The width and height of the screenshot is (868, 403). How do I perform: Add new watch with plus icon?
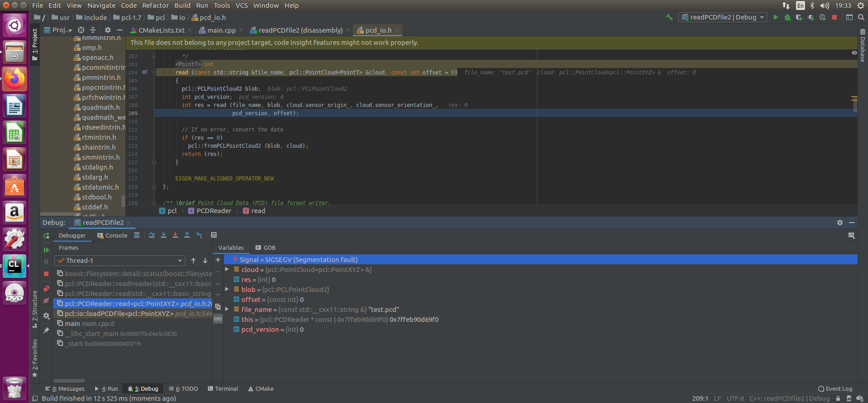[218, 260]
